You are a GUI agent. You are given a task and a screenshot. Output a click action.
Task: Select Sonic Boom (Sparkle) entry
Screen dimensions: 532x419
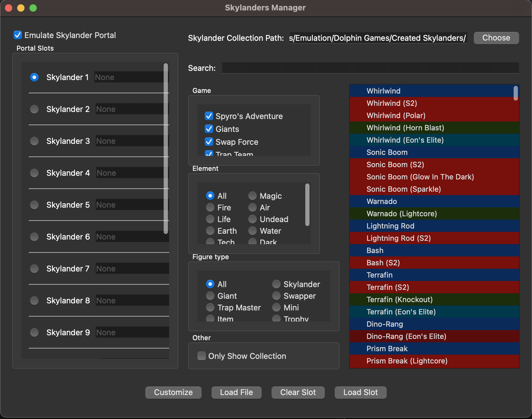point(434,189)
